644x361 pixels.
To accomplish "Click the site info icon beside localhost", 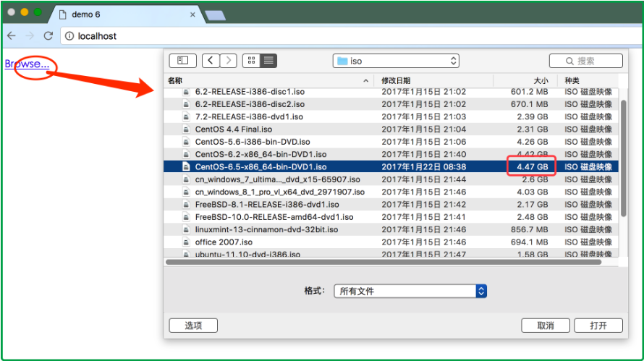I will (69, 36).
